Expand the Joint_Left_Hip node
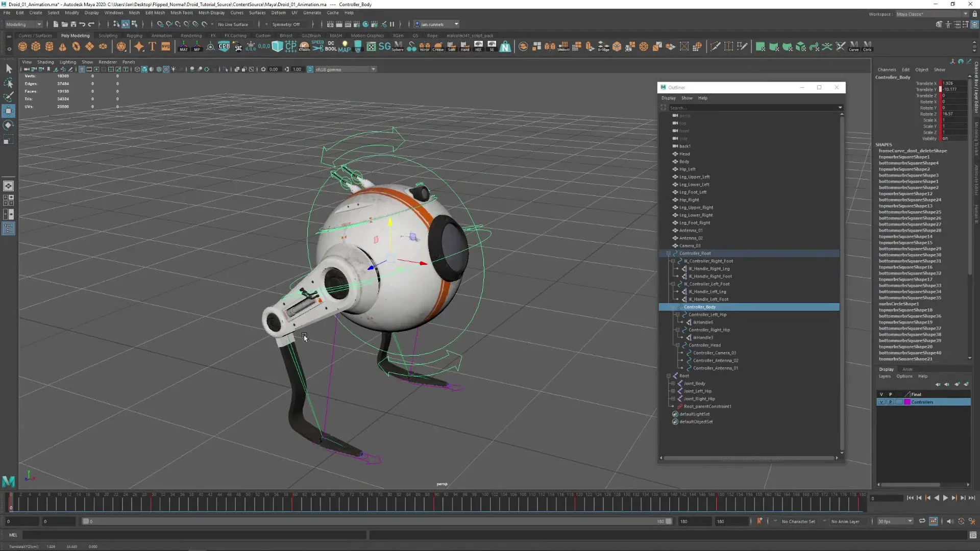This screenshot has width=980, height=551. [673, 391]
